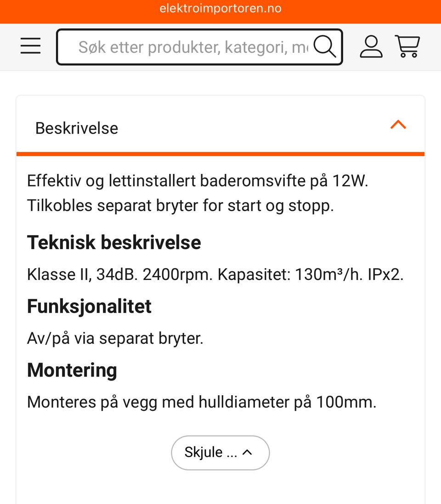Click the small arrow inside Skjule button
This screenshot has height=504, width=441.
247,453
